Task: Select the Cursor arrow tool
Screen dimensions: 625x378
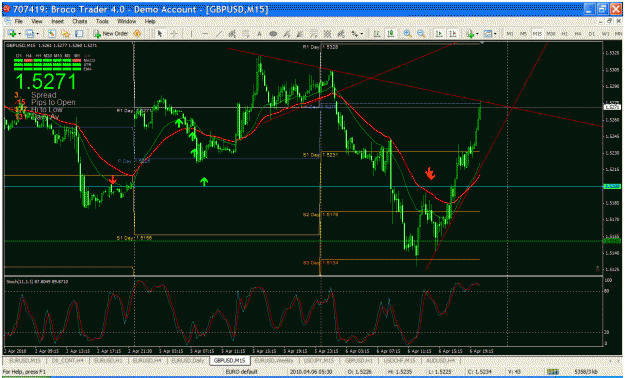Action: 160,34
